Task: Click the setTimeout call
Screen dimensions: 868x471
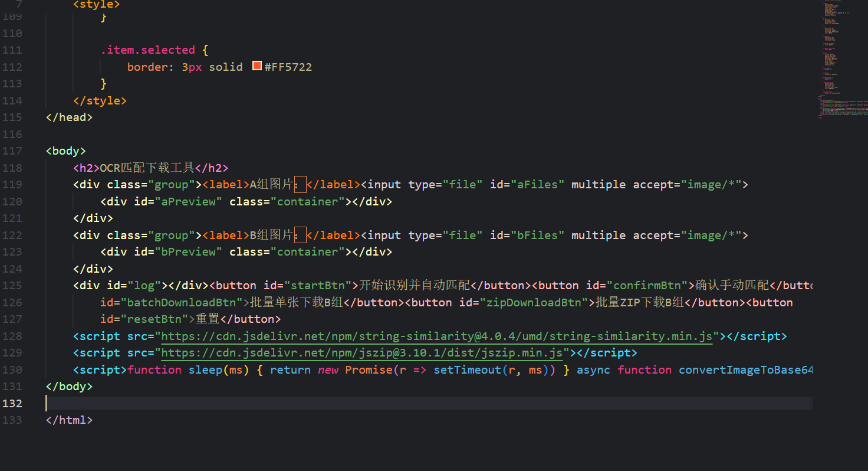Action: tap(468, 370)
